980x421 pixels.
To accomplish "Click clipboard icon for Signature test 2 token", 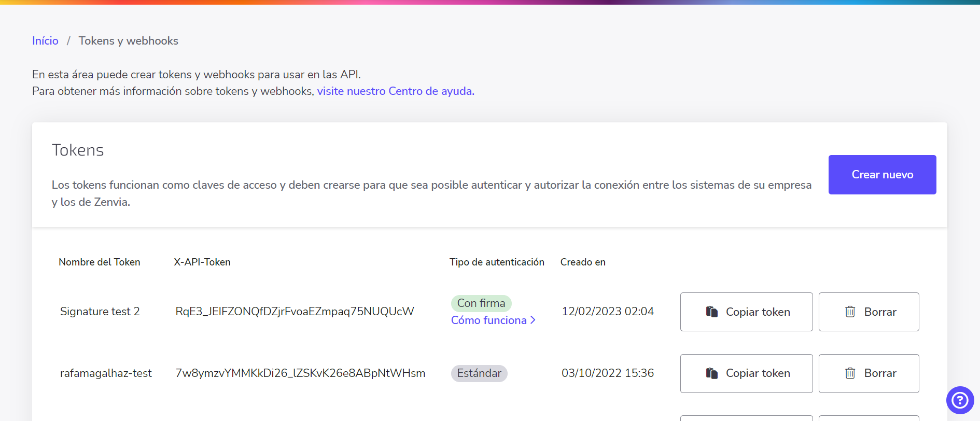I will pyautogui.click(x=712, y=312).
